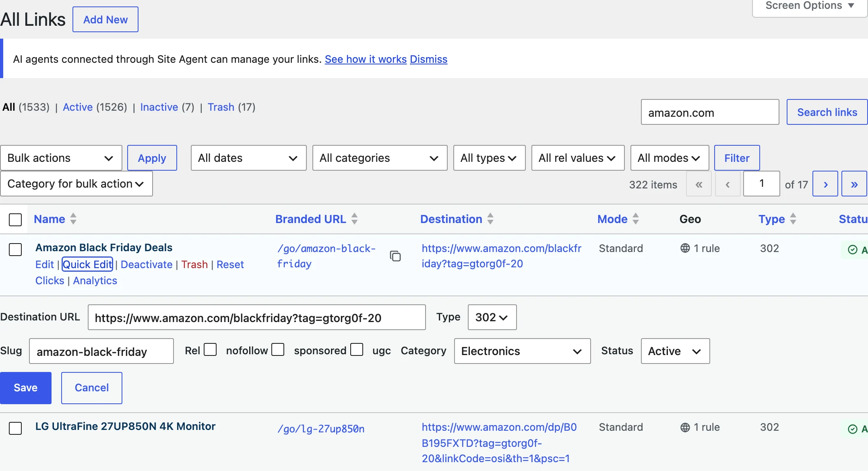Screen dimensions: 868x471
Task: Click Add New button
Action: 105,19
